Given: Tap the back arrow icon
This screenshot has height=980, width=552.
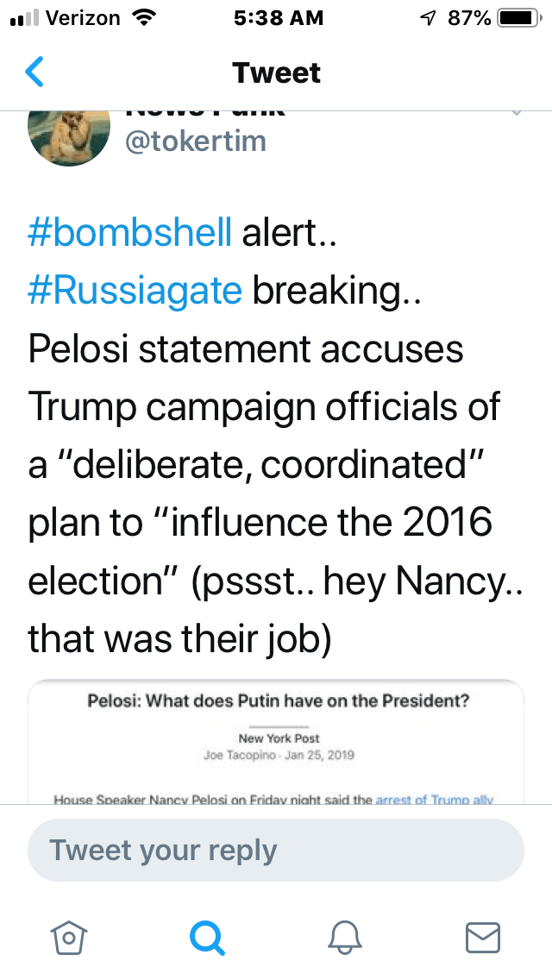Looking at the screenshot, I should coord(34,72).
